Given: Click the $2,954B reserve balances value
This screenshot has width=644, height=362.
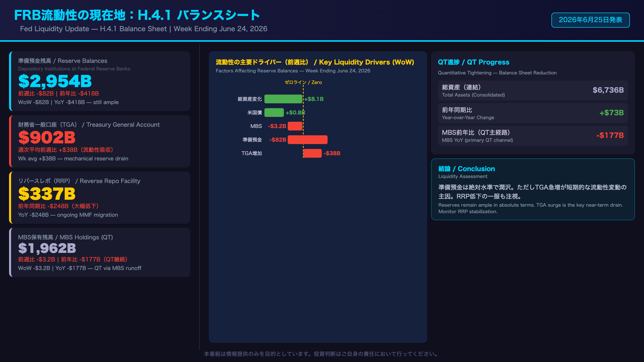Looking at the screenshot, I should (55, 81).
